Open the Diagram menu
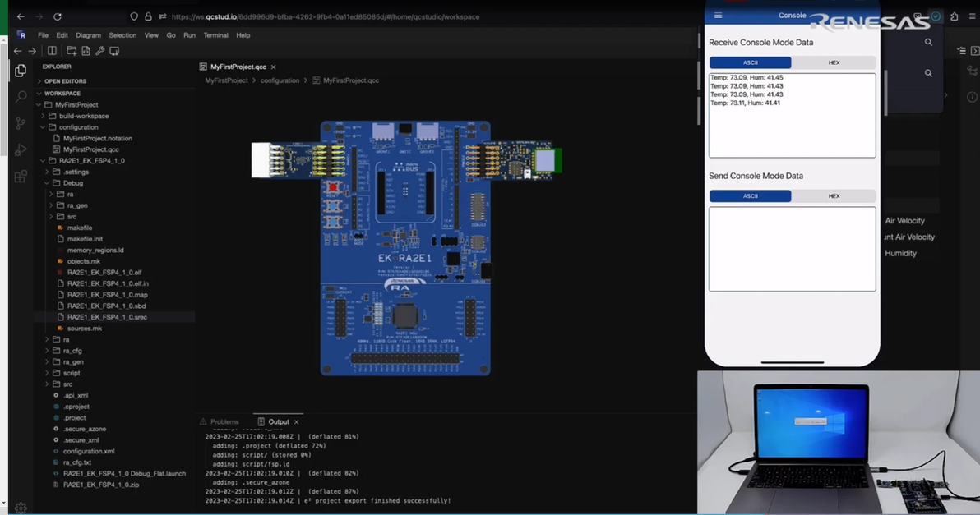Screen dimensions: 980x515 (x=88, y=35)
